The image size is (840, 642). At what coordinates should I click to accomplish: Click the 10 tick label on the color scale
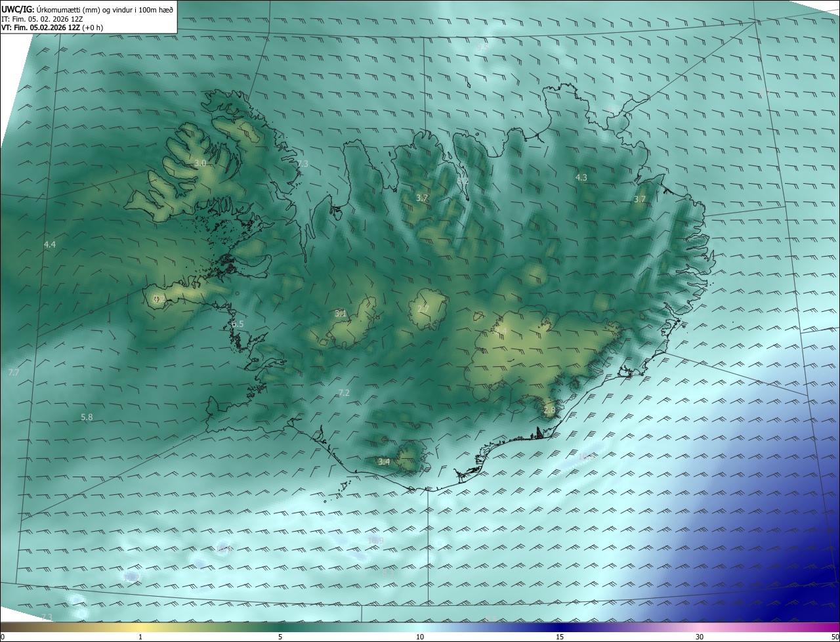click(x=420, y=637)
